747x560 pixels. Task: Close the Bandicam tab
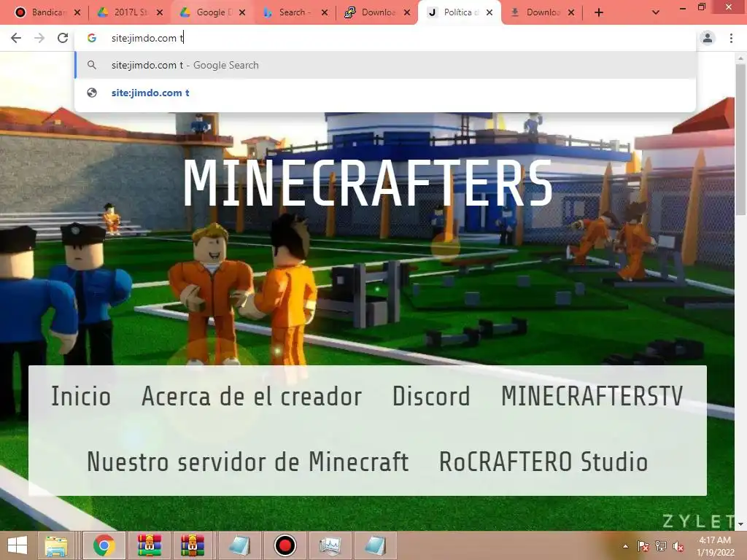[x=77, y=12]
